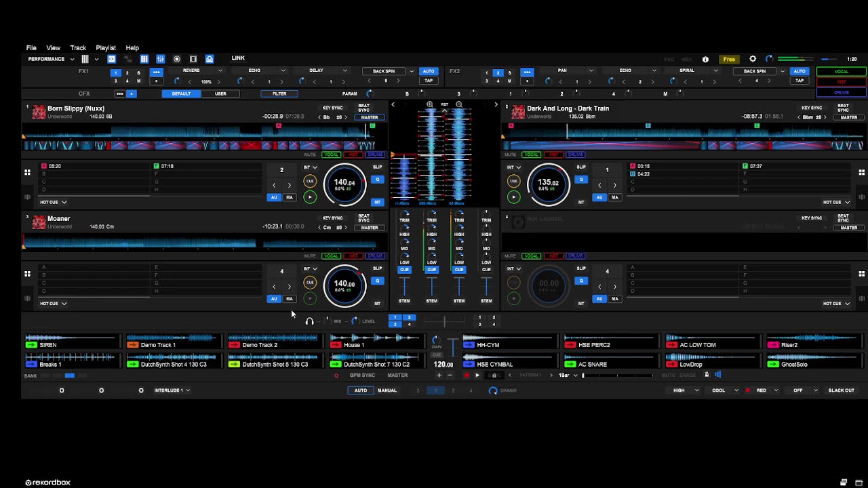Open INT dropdown on deck 1
The width and height of the screenshot is (868, 488).
pos(310,167)
